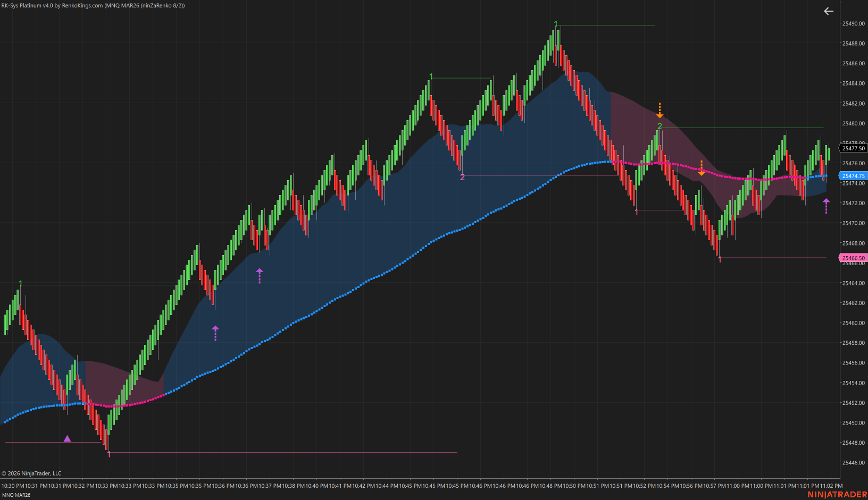Click the 11:02 PM label on time axis
Image resolution: width=868 pixels, height=500 pixels.
[x=831, y=486]
